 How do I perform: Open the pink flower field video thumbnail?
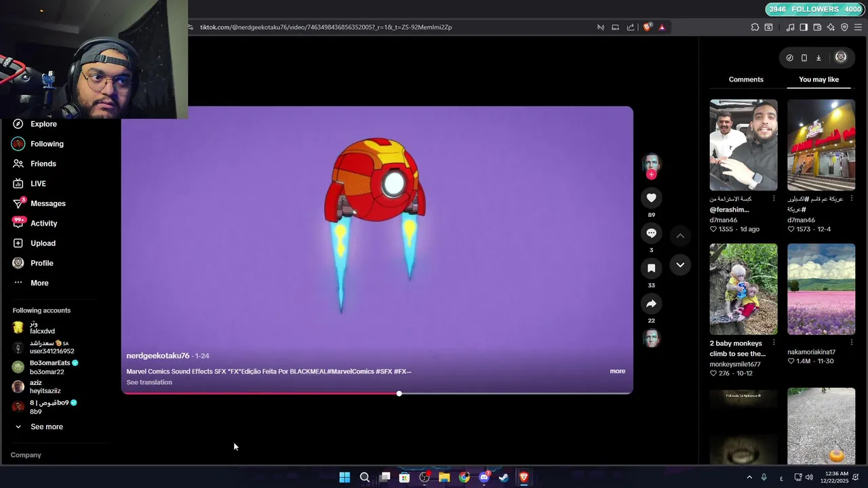pyautogui.click(x=821, y=289)
